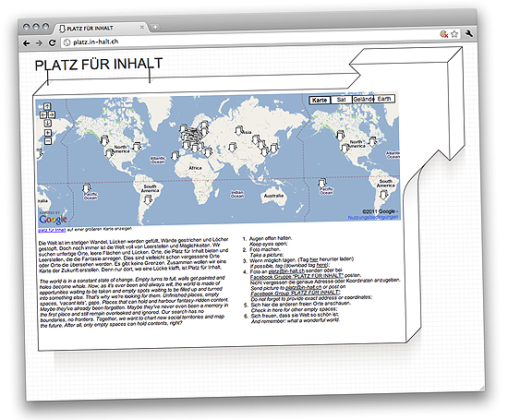This screenshot has width=508, height=420.
Task: Close the PLATZ FÜR INHALT tab
Action: tap(141, 28)
